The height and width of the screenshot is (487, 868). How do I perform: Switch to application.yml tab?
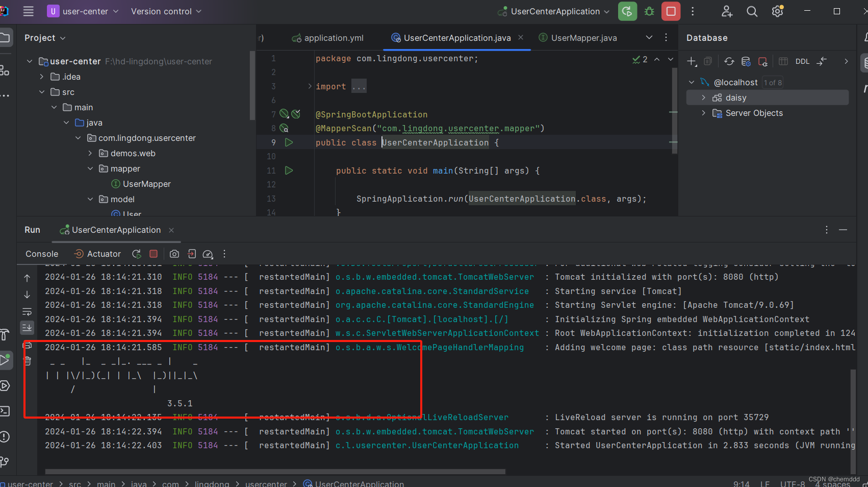[x=327, y=38]
